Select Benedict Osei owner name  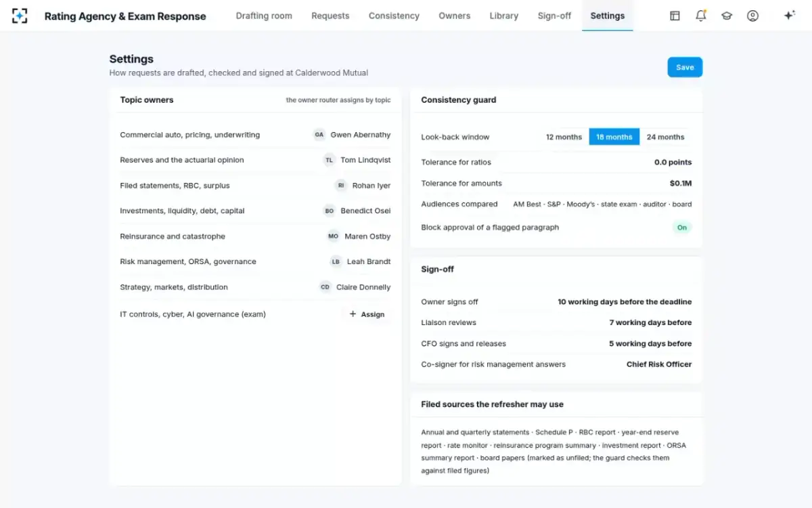tap(365, 211)
